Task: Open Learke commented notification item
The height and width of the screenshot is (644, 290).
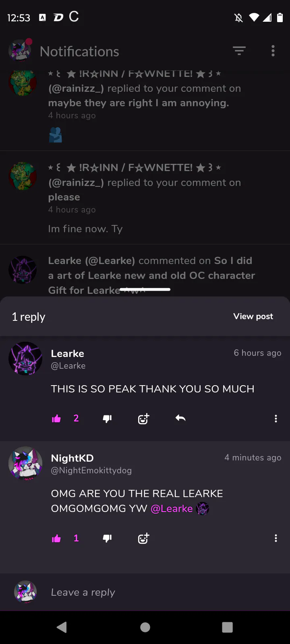Action: (145, 271)
